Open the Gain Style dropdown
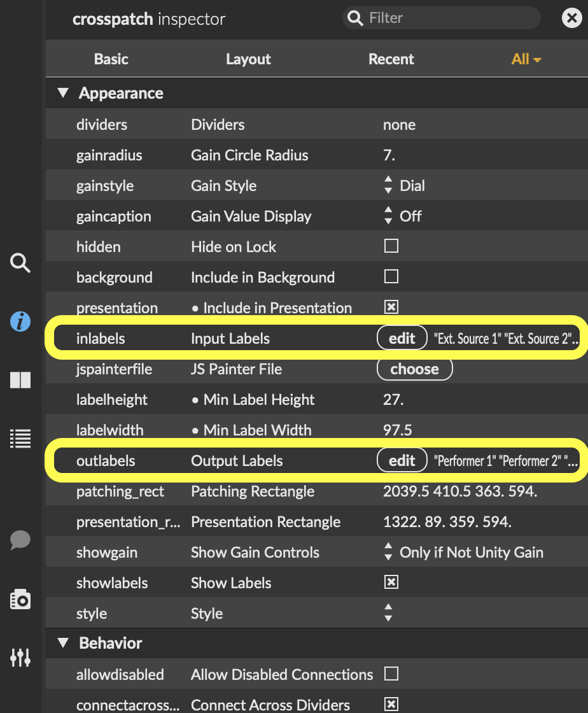 pyautogui.click(x=405, y=186)
